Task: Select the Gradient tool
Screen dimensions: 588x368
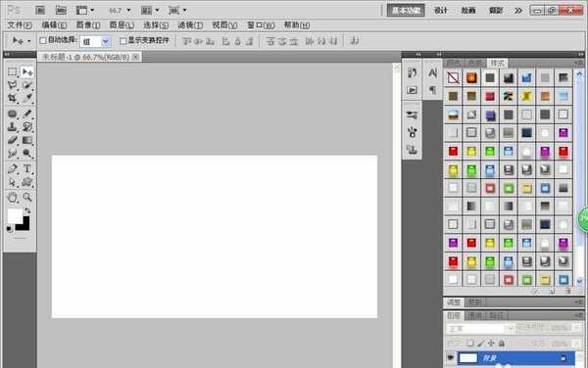Action: [27, 140]
